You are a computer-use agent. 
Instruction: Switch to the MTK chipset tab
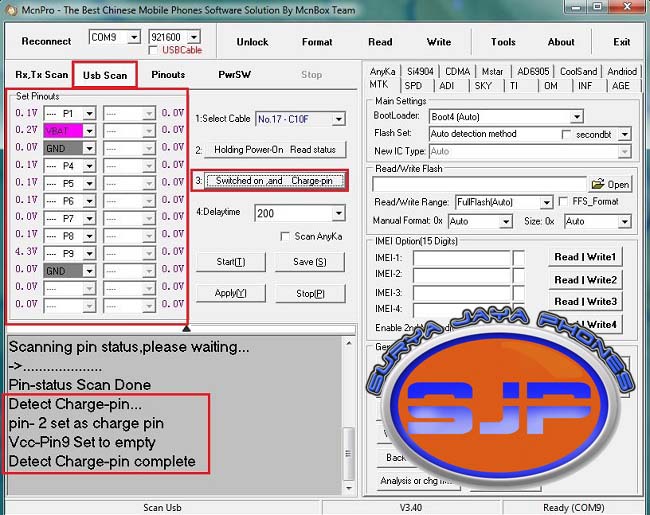click(379, 85)
